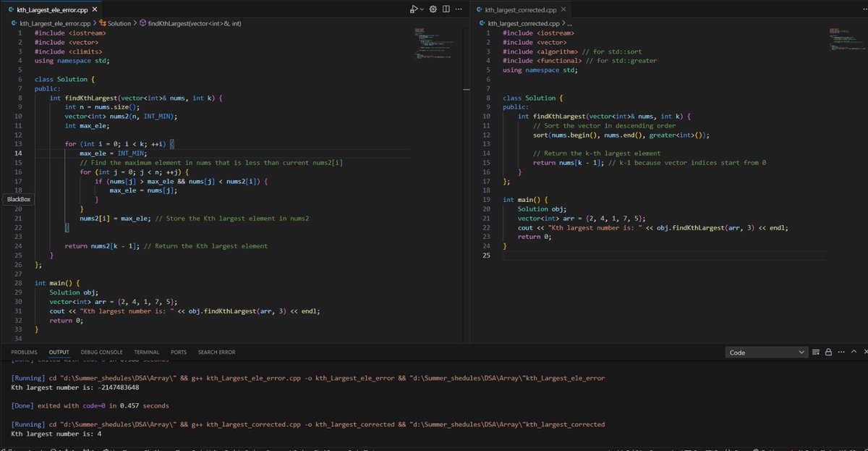Switch to the TERMINAL tab
The height and width of the screenshot is (451, 868).
click(x=147, y=352)
